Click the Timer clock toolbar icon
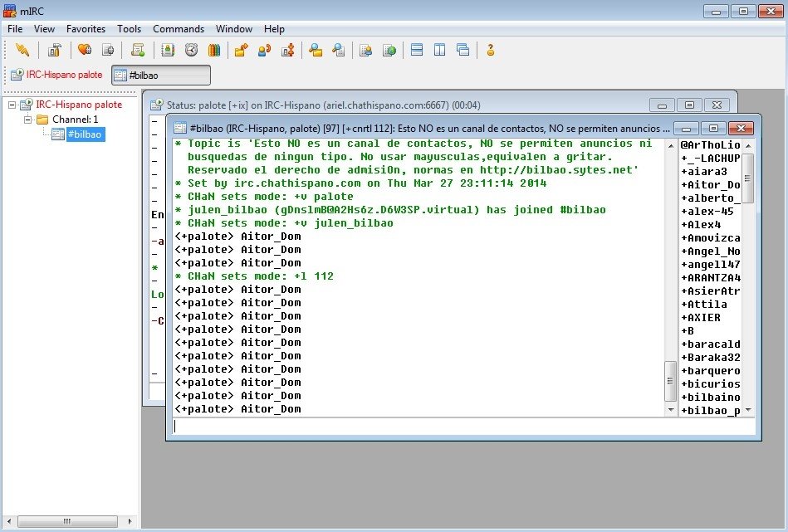 click(191, 50)
